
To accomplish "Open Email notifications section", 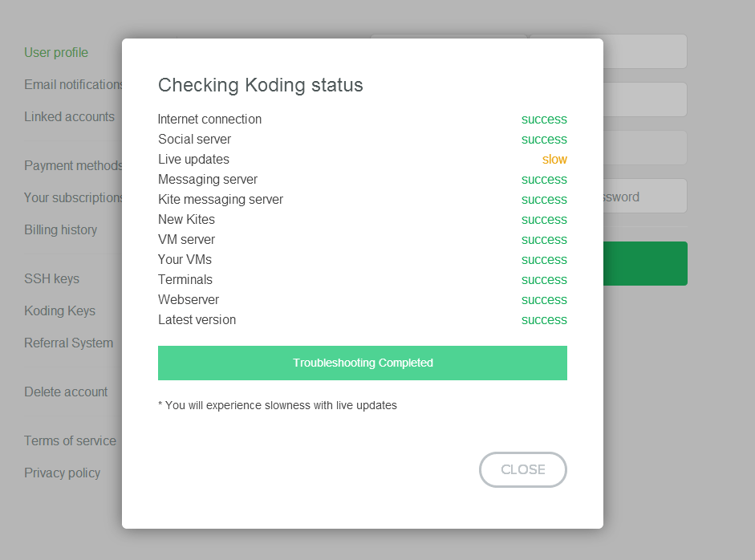I will point(72,85).
